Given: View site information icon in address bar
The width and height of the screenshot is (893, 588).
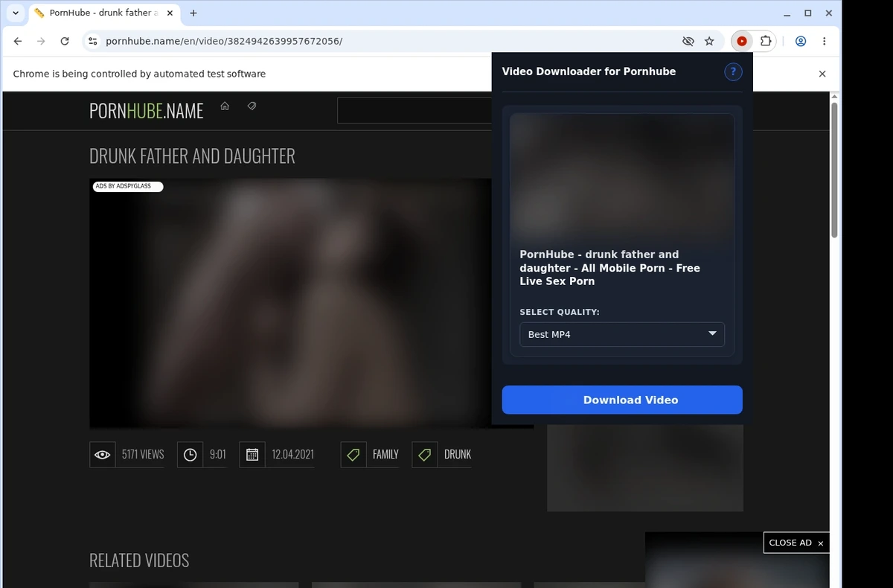Looking at the screenshot, I should 92,42.
